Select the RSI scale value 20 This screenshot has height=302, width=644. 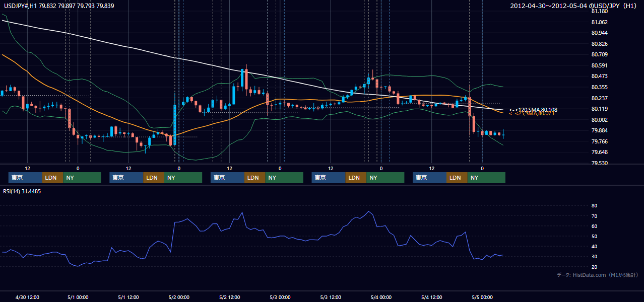point(594,266)
